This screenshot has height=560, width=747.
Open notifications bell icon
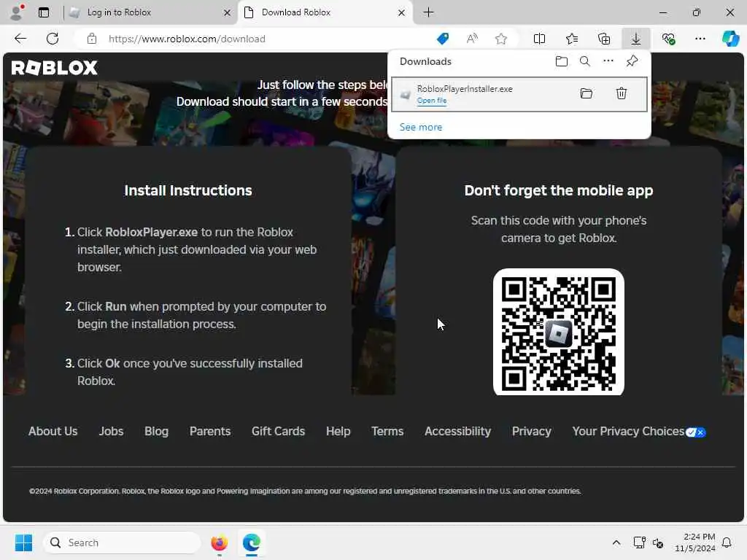click(727, 542)
